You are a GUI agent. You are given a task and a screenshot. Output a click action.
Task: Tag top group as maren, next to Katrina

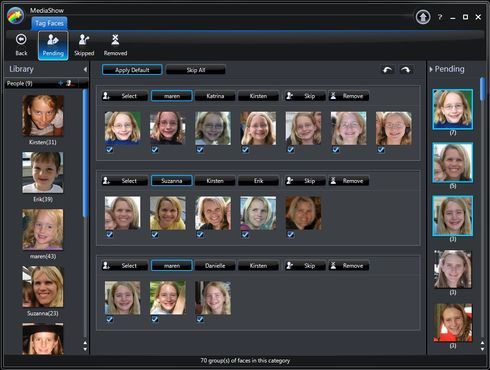[172, 96]
